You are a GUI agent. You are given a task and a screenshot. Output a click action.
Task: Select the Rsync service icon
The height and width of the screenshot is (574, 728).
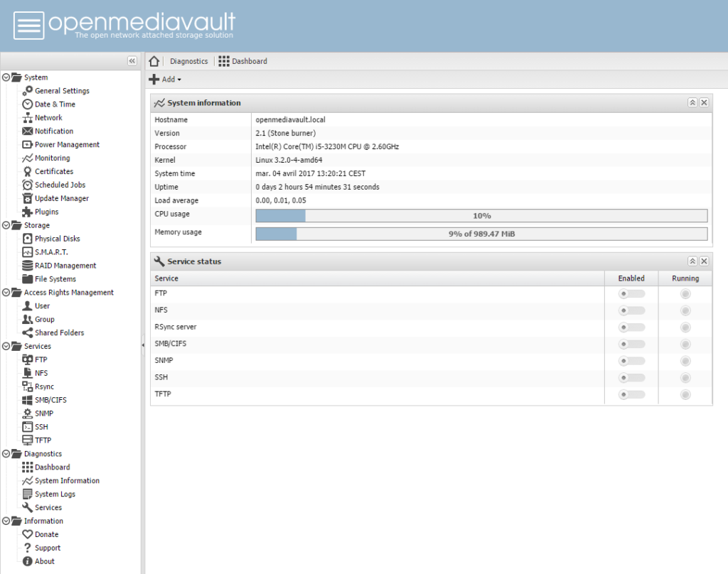(x=26, y=386)
